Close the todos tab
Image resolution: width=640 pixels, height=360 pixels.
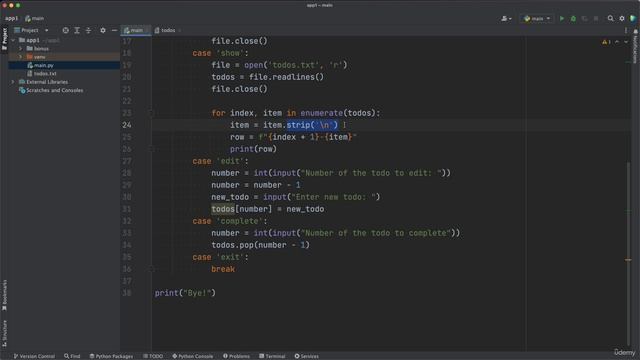[x=180, y=30]
